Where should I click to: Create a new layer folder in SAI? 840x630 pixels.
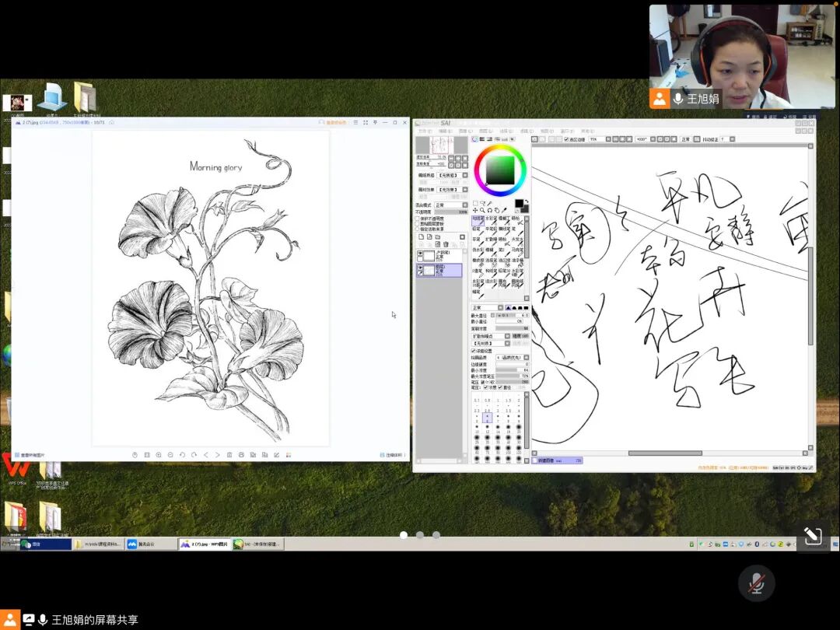[438, 236]
